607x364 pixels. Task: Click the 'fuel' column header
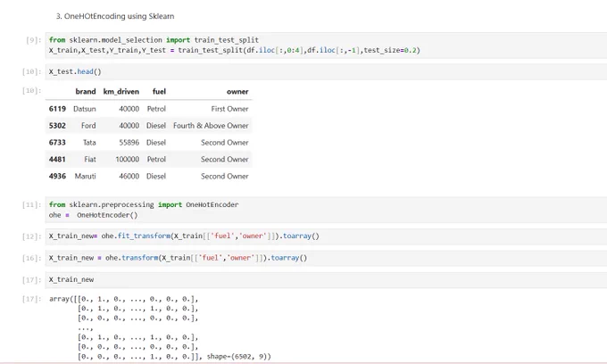[159, 92]
